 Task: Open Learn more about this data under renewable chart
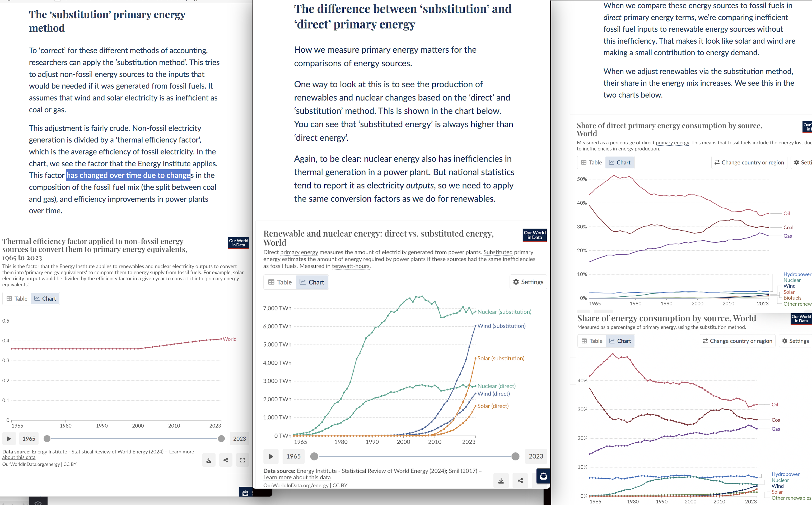297,477
